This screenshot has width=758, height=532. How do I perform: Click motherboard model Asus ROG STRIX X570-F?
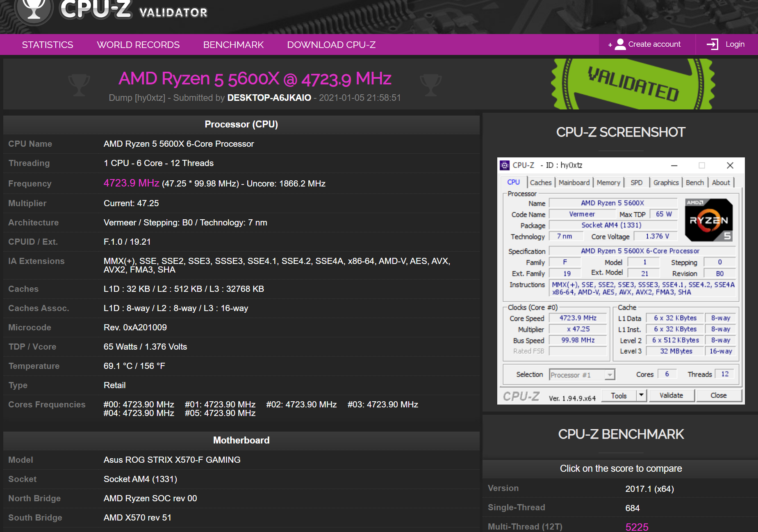[172, 460]
